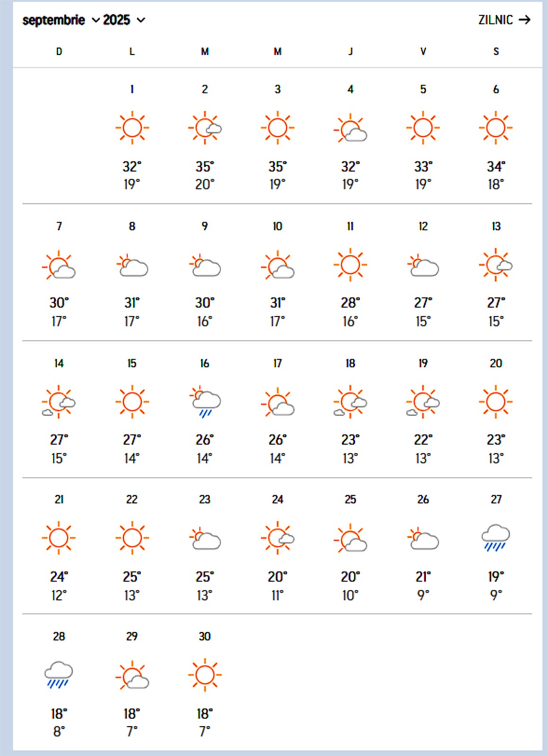Expand the 2025 year dropdown
Image resolution: width=548 pixels, height=756 pixels.
click(x=124, y=20)
